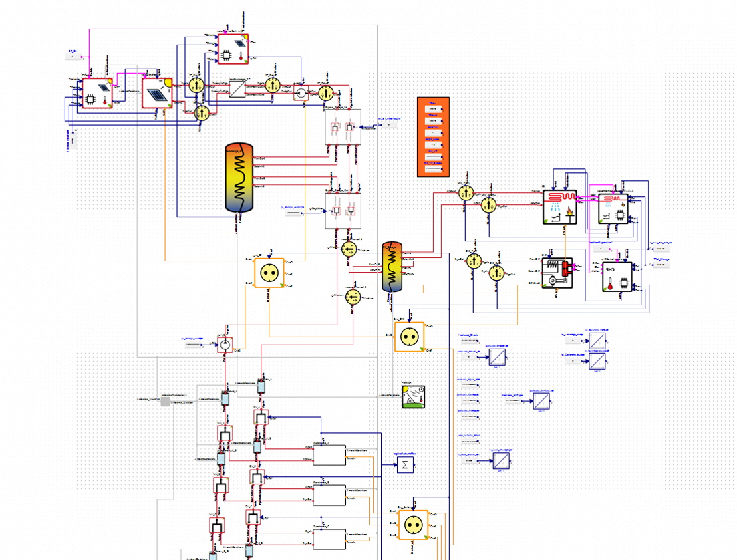
Task: Select the topmost pipe splitter right of pipe column
Action: (261, 418)
